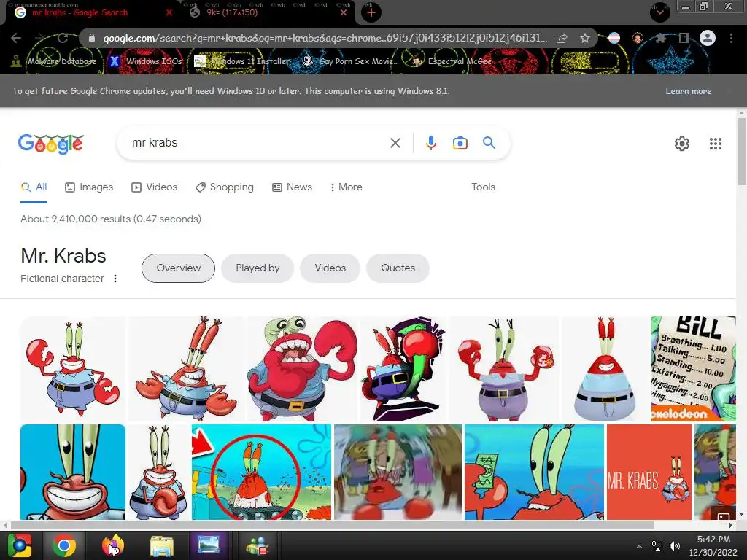
Task: Open Malware Database bookmark
Action: 54,61
